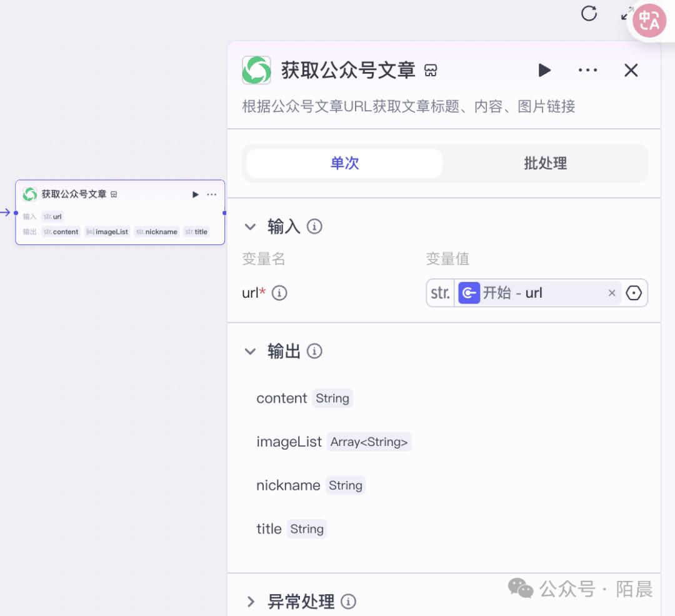Collapse the 输出 section chevron
This screenshot has height=616, width=675.
coord(250,351)
